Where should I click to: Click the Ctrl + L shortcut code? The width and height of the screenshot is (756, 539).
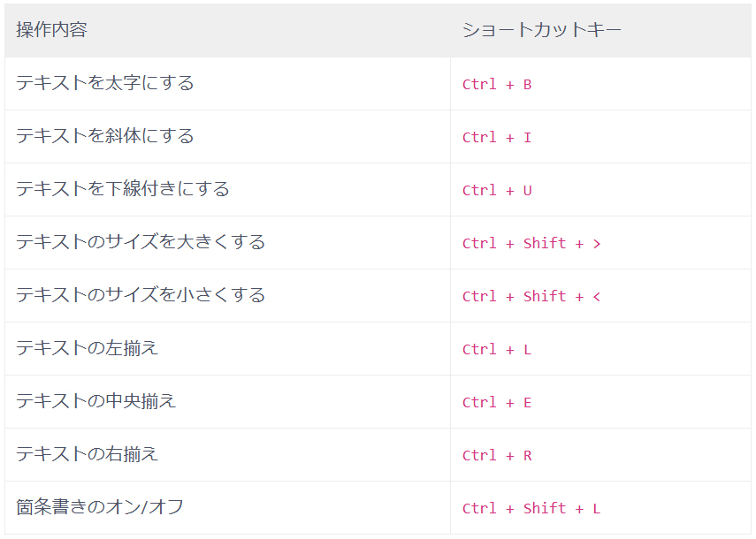[497, 350]
